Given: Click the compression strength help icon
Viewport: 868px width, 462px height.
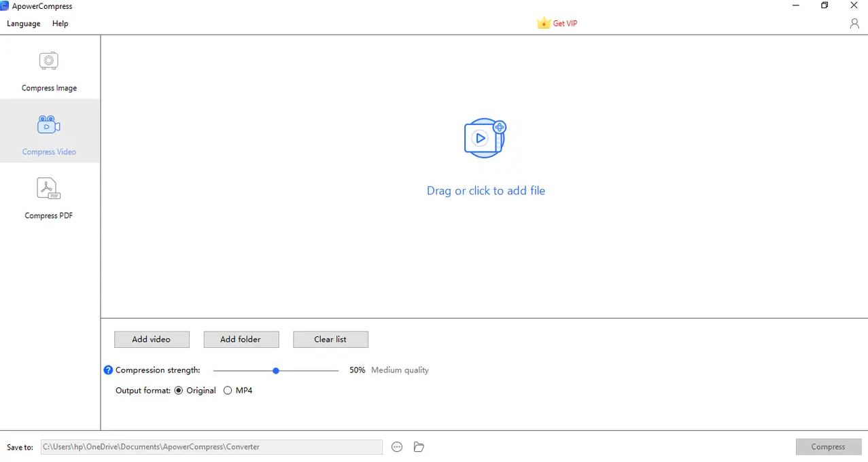Looking at the screenshot, I should pos(108,370).
